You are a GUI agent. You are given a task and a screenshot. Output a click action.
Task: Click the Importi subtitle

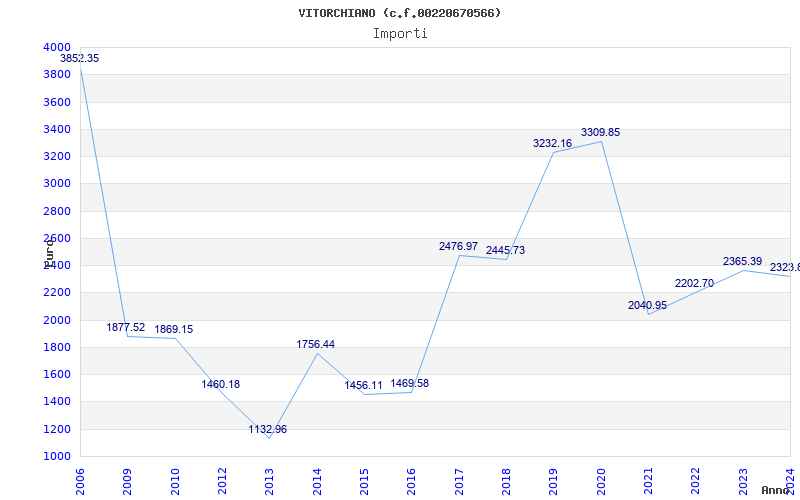400,34
